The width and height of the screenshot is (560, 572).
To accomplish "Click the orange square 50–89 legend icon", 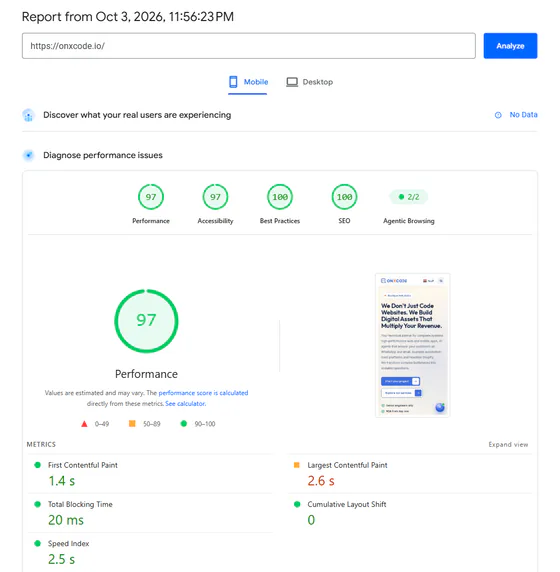I will [x=132, y=423].
